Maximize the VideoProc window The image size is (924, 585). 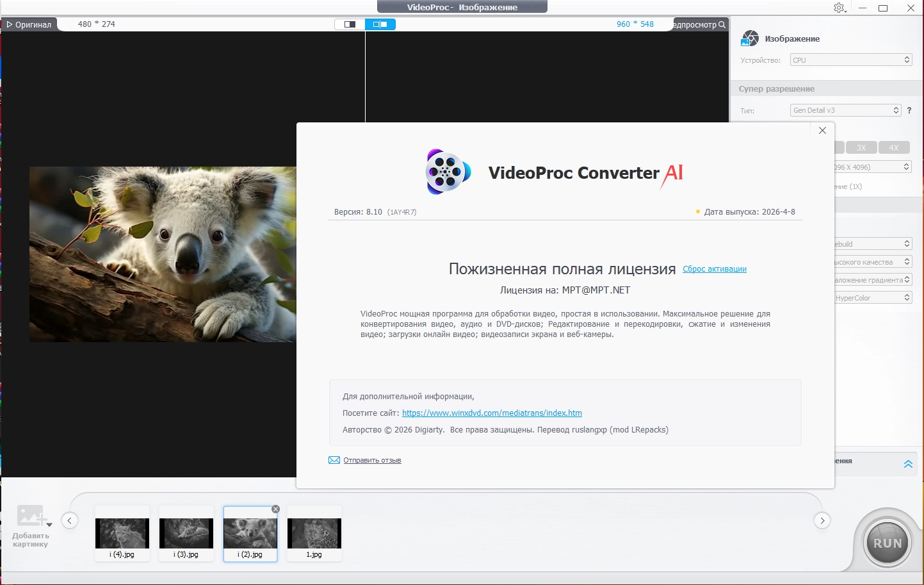pos(883,8)
